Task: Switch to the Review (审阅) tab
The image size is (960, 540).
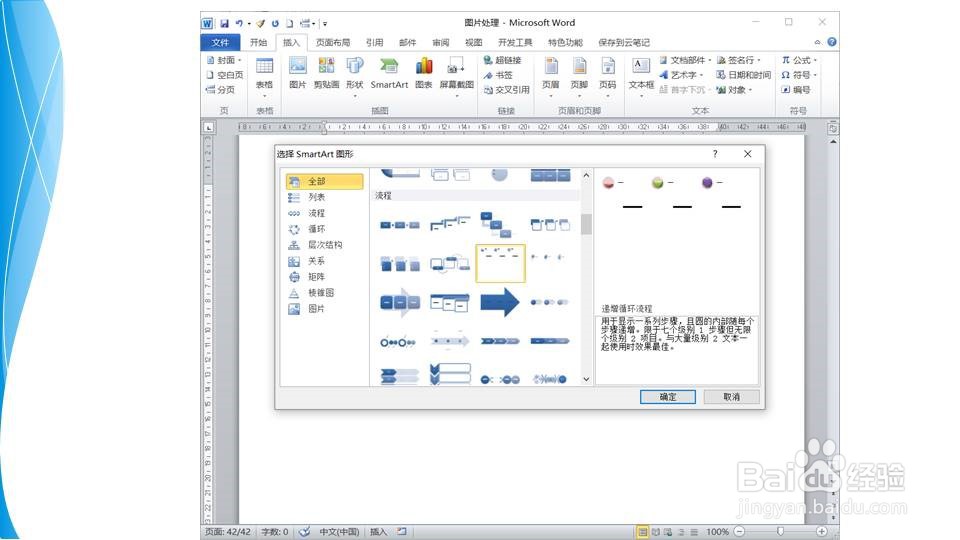Action: pos(440,42)
